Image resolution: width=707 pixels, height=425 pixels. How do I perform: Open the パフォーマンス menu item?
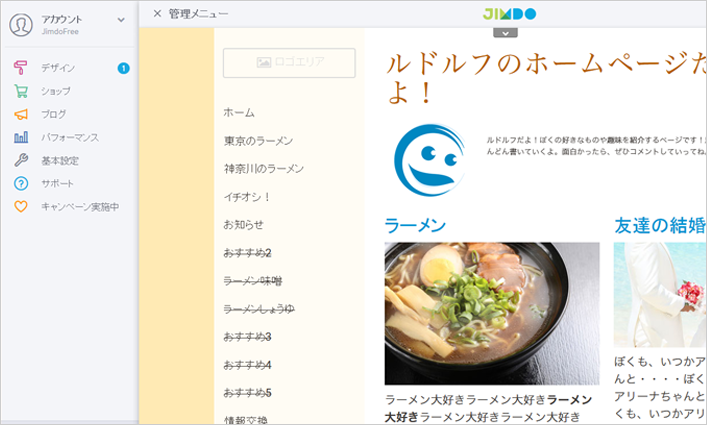click(70, 137)
